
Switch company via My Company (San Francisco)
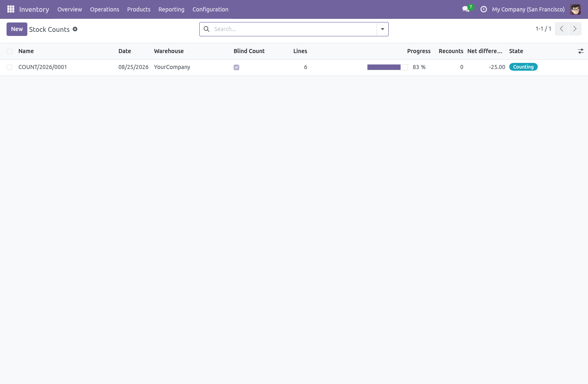pos(528,9)
